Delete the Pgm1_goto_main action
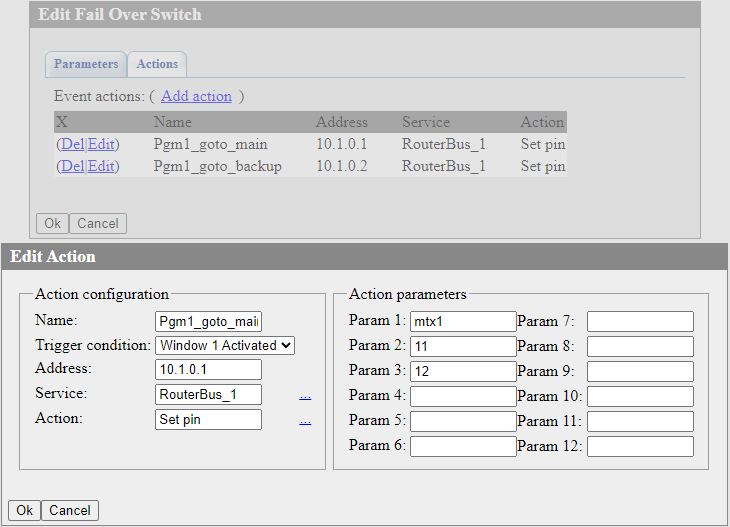 coord(73,144)
